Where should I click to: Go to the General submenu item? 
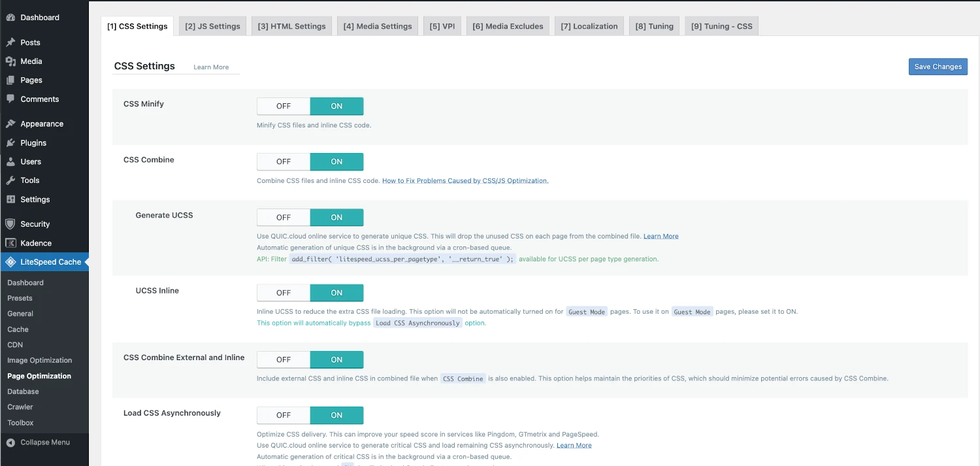20,314
